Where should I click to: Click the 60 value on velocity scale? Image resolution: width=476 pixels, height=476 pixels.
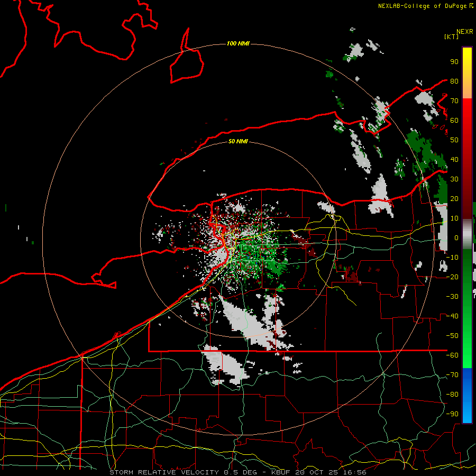454,120
